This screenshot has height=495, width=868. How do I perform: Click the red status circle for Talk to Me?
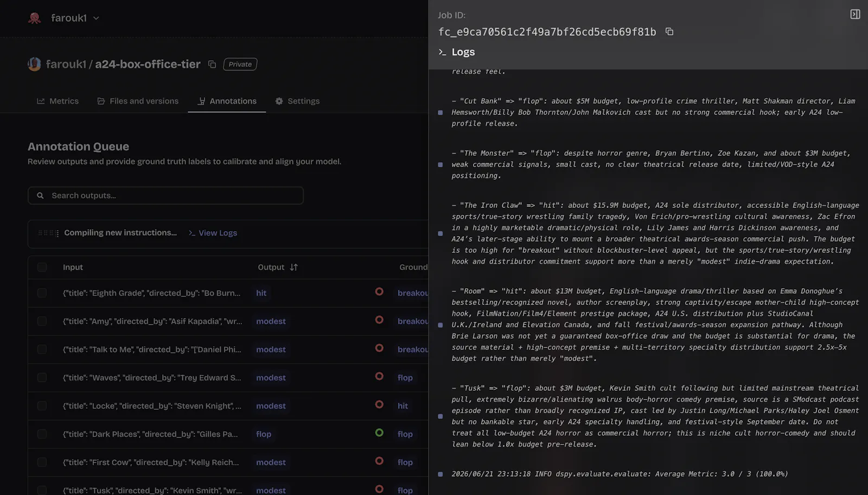click(379, 348)
